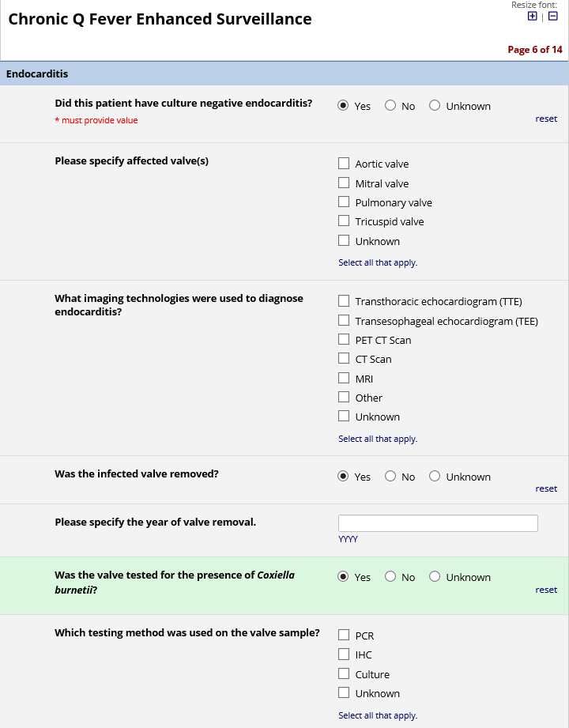Choose No for culture negative endocarditis
This screenshot has width=569, height=728.
(x=390, y=106)
